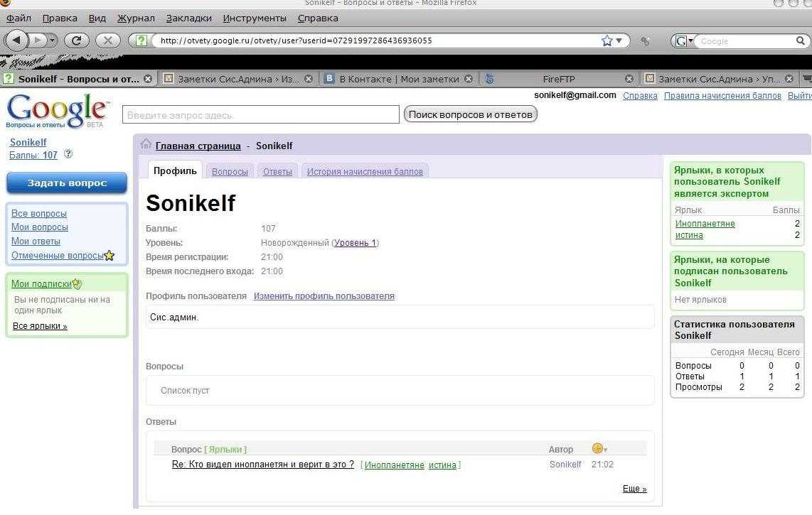
Task: Click the home icon beside Главная страница
Action: tap(146, 144)
